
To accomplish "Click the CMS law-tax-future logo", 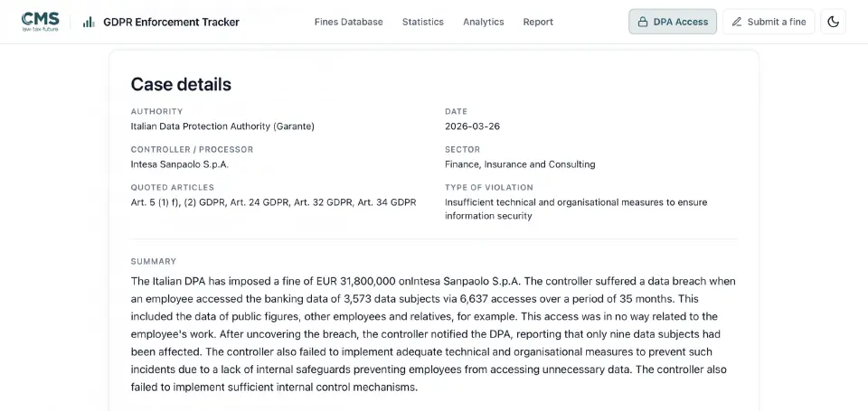I will click(x=40, y=22).
